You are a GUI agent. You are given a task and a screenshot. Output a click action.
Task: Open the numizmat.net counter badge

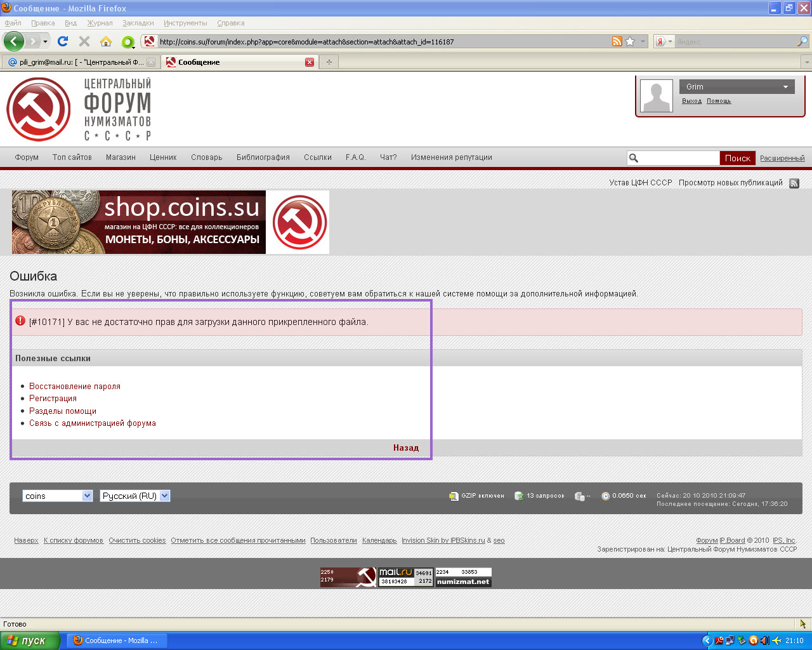pos(463,577)
